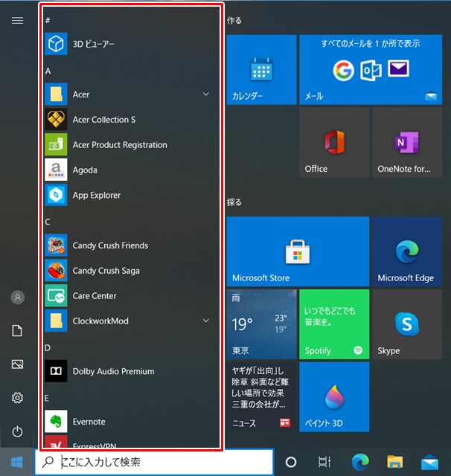This screenshot has height=476, width=451.
Task: Launch Acer Product Registration icon
Action: click(56, 144)
